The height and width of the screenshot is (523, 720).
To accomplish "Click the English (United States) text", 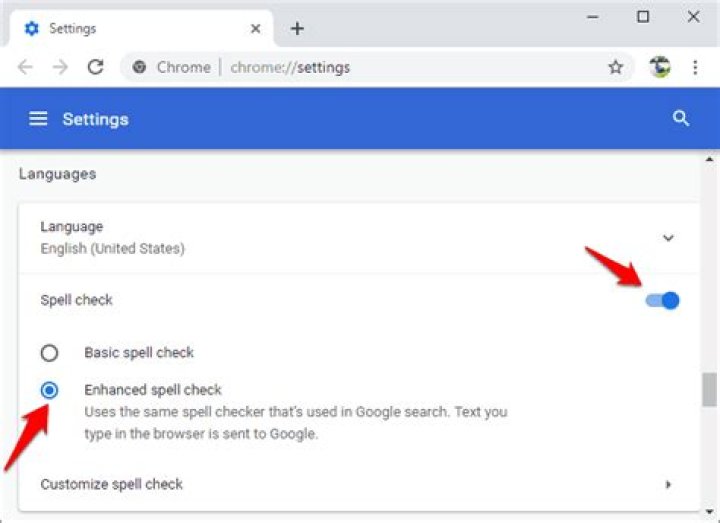I will [112, 248].
